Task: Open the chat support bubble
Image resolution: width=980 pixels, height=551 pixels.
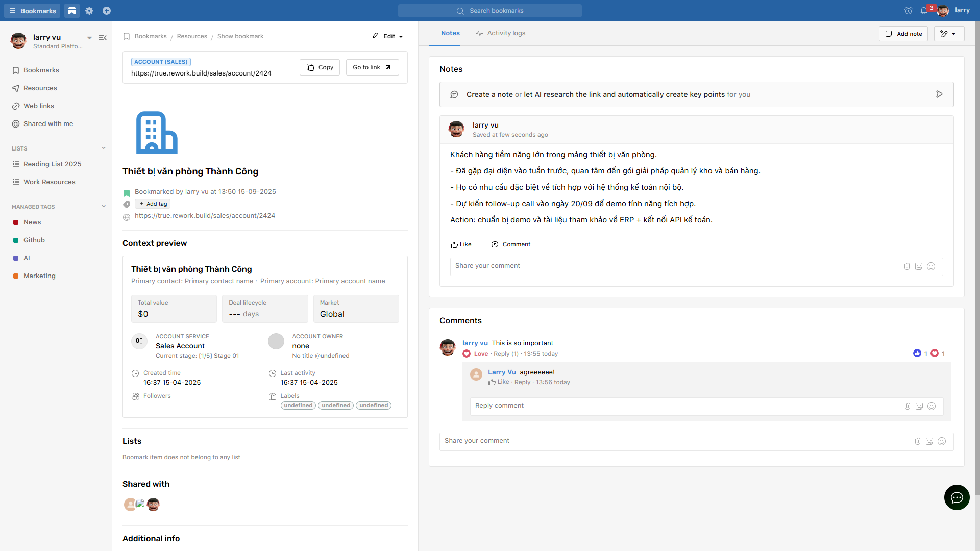Action: pos(957,497)
